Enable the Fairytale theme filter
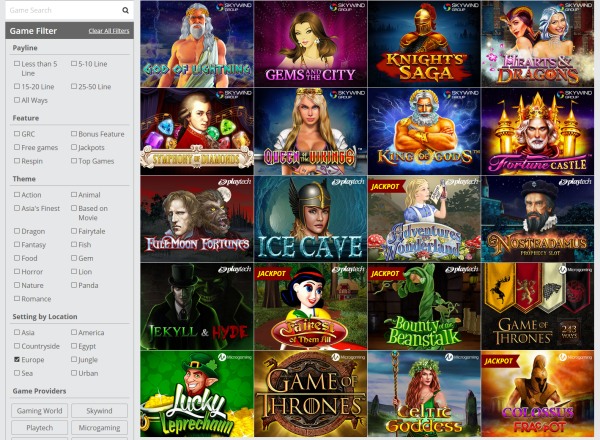600x440 pixels. [x=74, y=231]
